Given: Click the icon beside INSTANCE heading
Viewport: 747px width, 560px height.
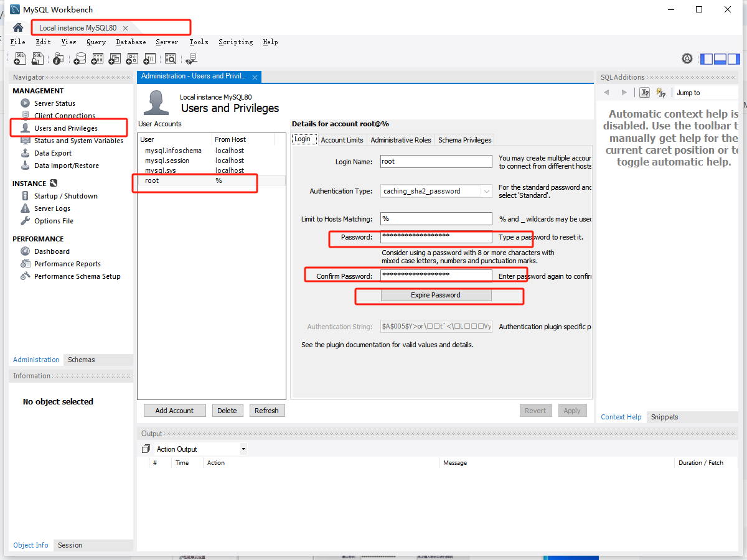Looking at the screenshot, I should (x=54, y=184).
